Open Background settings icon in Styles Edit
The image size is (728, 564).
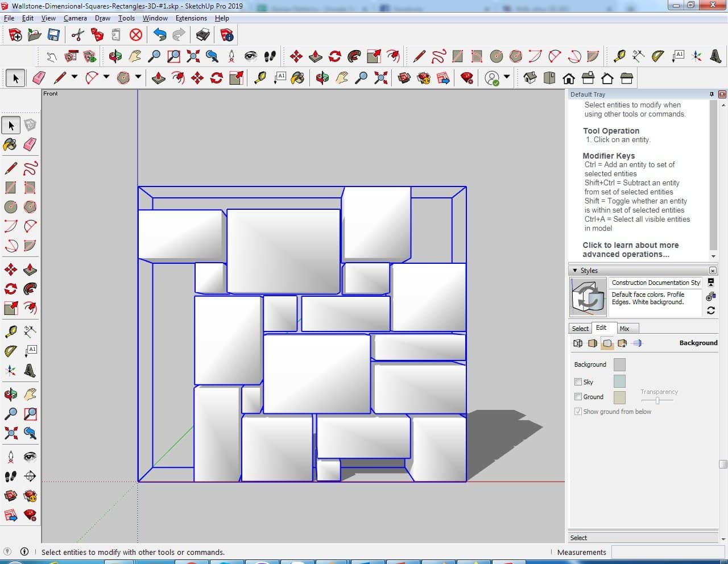(x=607, y=343)
